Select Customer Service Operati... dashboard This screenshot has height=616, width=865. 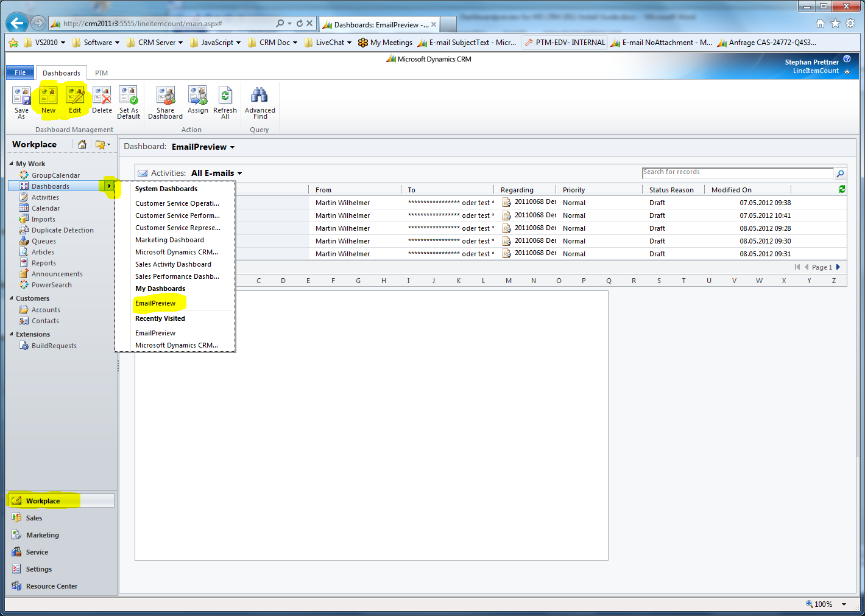point(177,203)
